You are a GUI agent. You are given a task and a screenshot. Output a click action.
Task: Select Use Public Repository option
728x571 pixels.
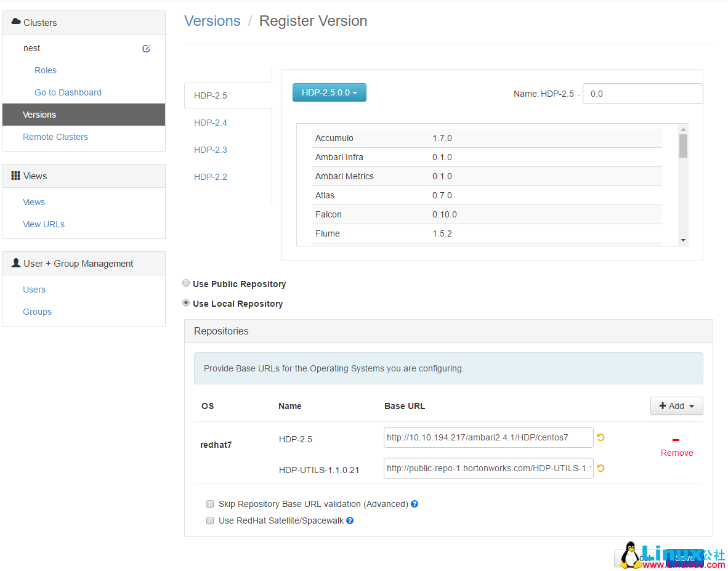(186, 283)
